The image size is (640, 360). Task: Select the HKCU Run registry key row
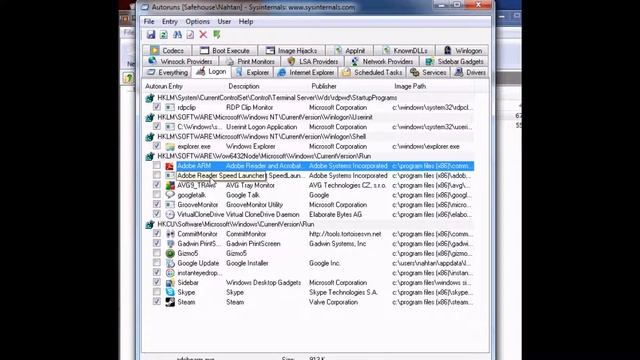click(309, 224)
